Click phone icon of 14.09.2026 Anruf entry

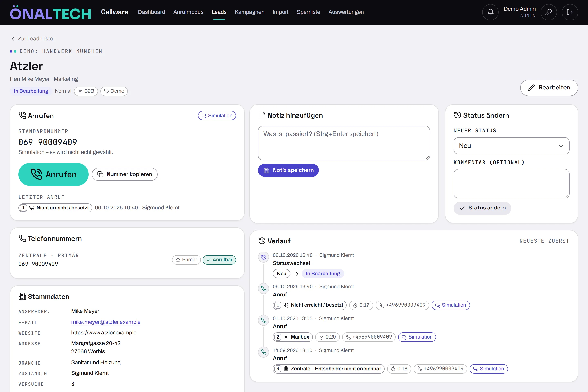[x=264, y=352]
